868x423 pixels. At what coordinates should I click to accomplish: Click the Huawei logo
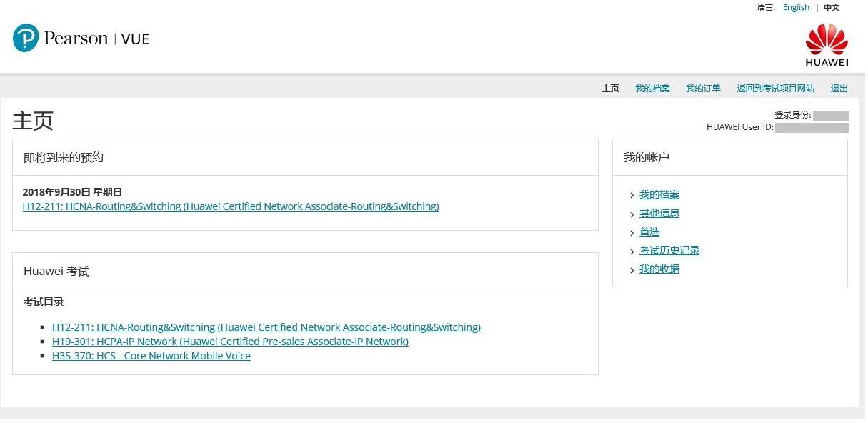pyautogui.click(x=827, y=44)
